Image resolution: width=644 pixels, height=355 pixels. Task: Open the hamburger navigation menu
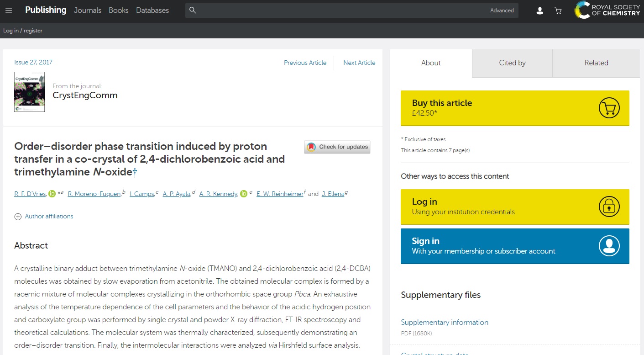point(9,11)
